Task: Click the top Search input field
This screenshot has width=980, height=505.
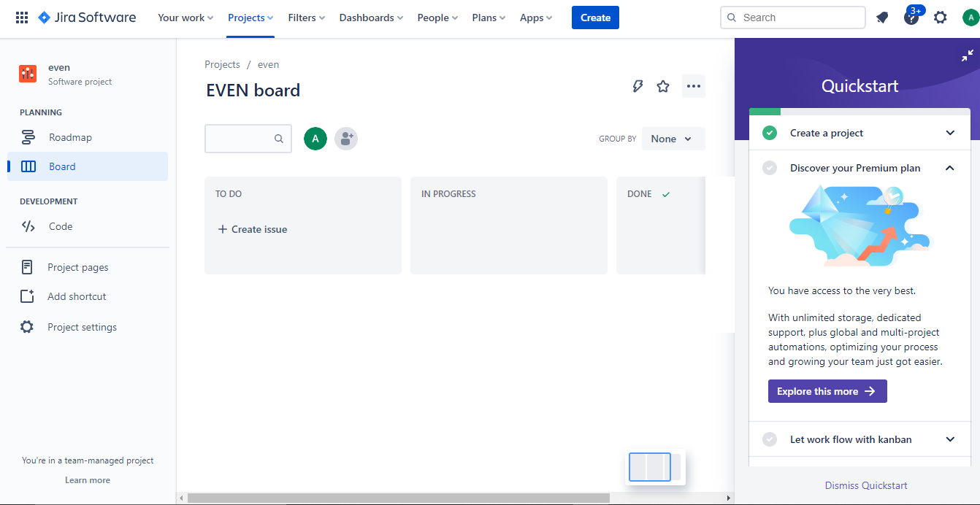Action: tap(792, 18)
